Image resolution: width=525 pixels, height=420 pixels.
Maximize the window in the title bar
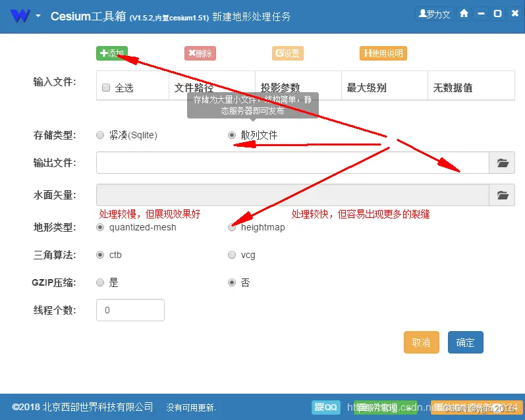pyautogui.click(x=498, y=14)
